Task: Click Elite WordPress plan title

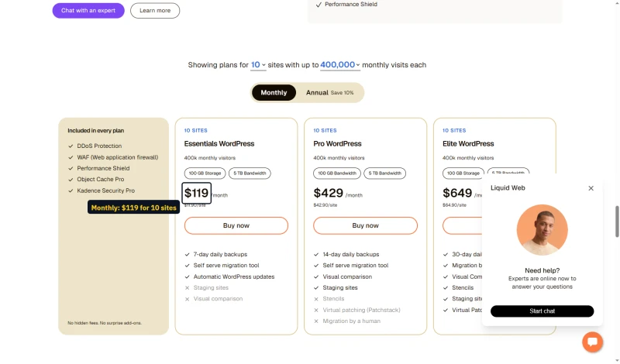Action: click(x=468, y=144)
